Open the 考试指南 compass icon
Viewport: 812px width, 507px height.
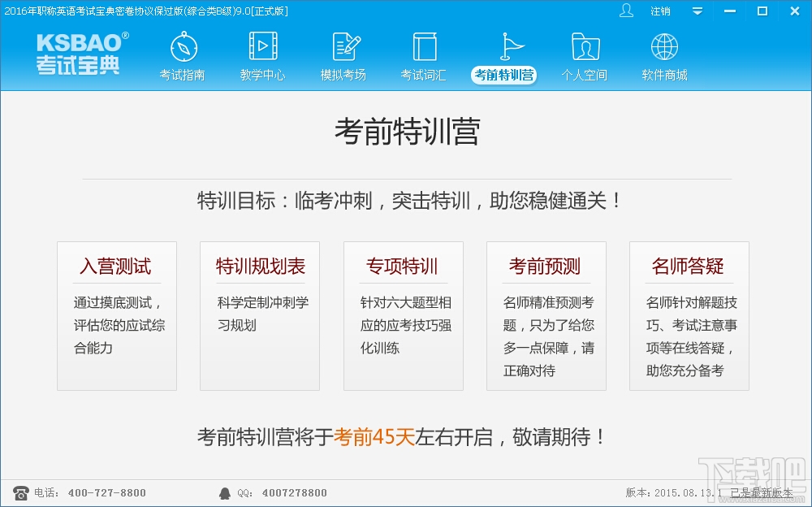(x=184, y=47)
